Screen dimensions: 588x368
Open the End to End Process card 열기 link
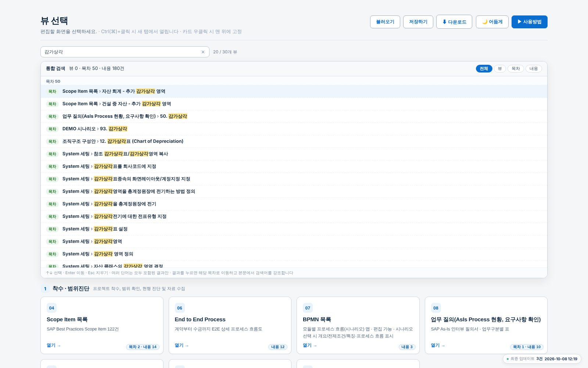(182, 345)
